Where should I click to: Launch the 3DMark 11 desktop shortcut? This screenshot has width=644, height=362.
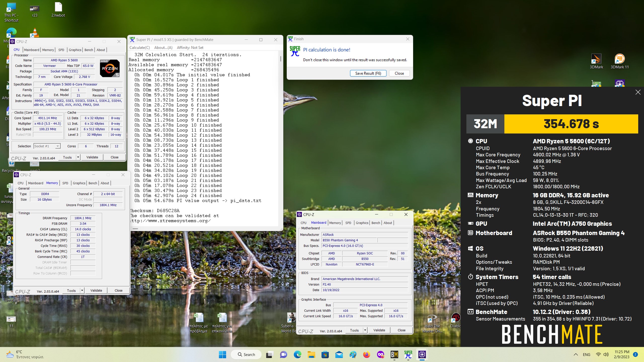pyautogui.click(x=620, y=62)
